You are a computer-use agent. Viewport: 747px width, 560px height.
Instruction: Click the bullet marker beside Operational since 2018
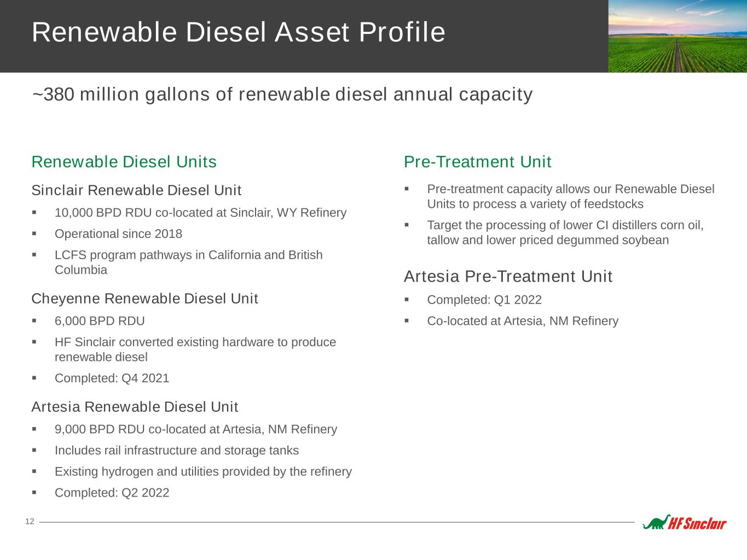tap(34, 234)
